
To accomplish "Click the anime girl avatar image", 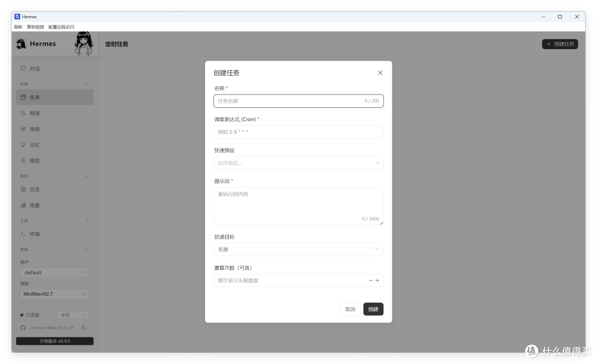I will click(x=84, y=44).
